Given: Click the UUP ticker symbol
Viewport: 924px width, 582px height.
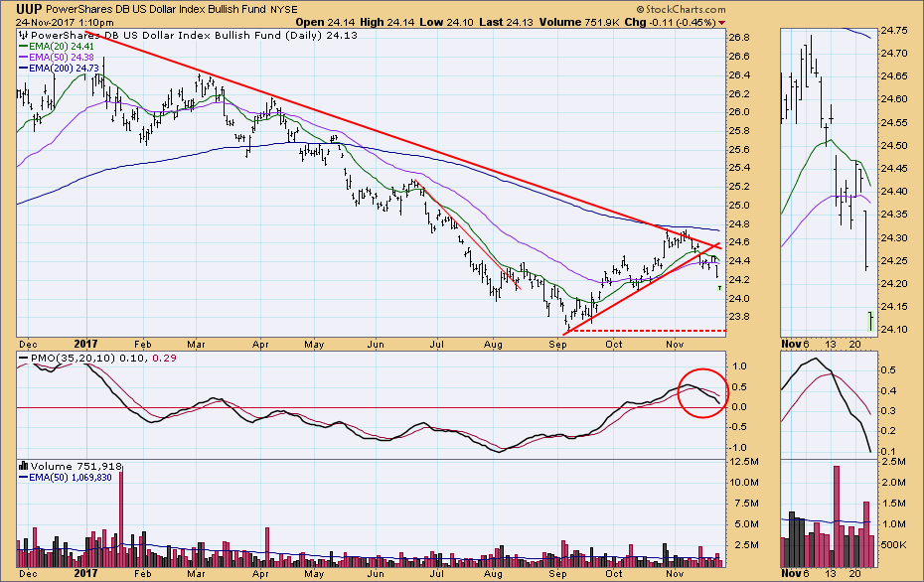Looking at the screenshot, I should click(29, 9).
